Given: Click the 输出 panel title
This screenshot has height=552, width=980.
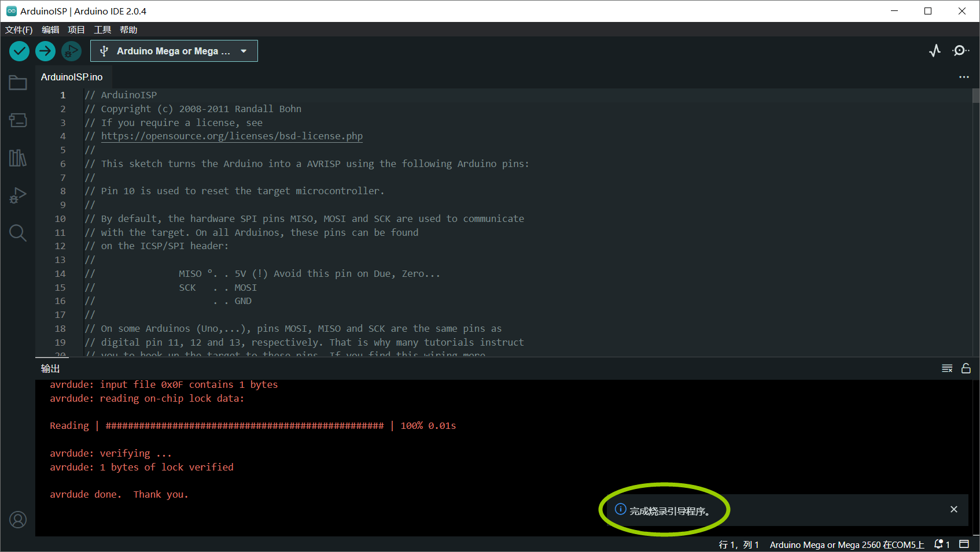Looking at the screenshot, I should click(50, 369).
